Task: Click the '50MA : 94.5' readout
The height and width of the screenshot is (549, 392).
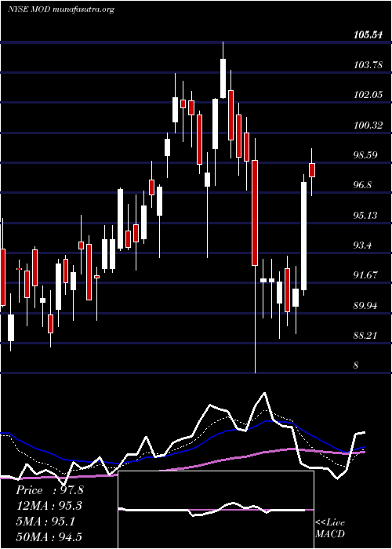Action: point(49,537)
